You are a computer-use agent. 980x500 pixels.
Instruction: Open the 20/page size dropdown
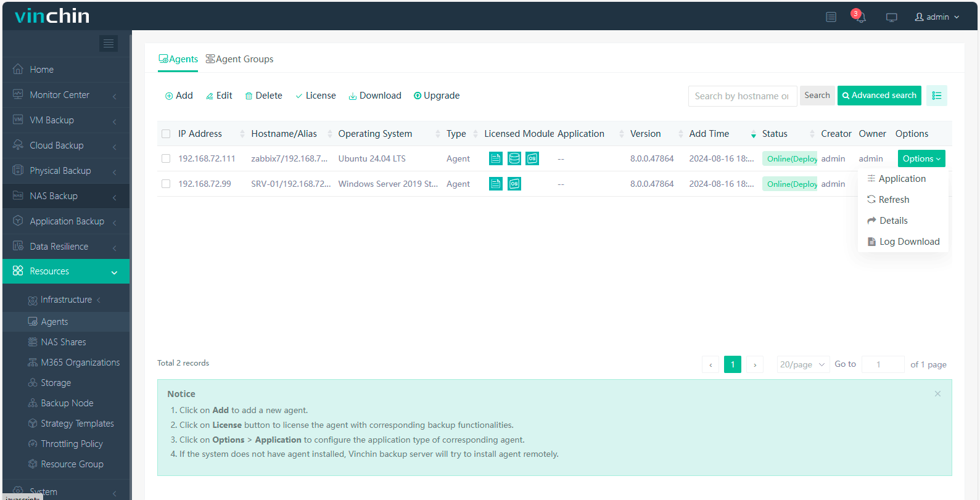point(802,364)
